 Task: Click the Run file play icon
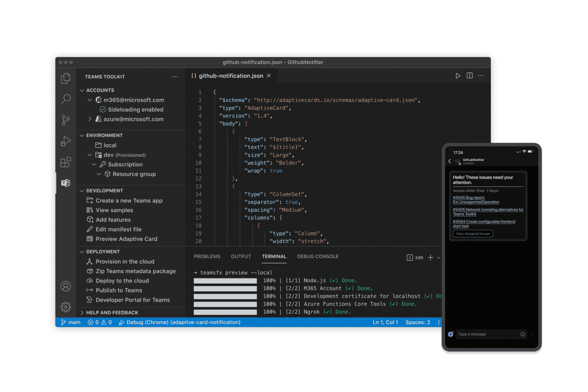click(x=458, y=76)
